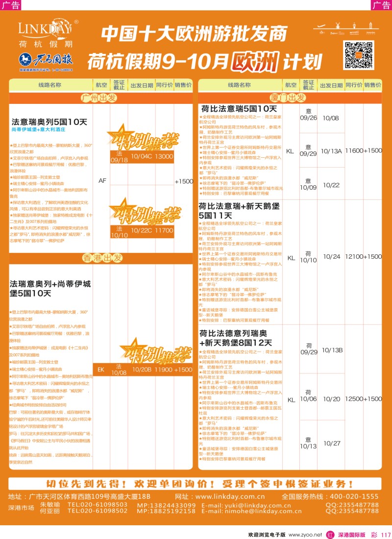Select the 厦门出发 section header
The image size is (392, 539).
coord(288,98)
